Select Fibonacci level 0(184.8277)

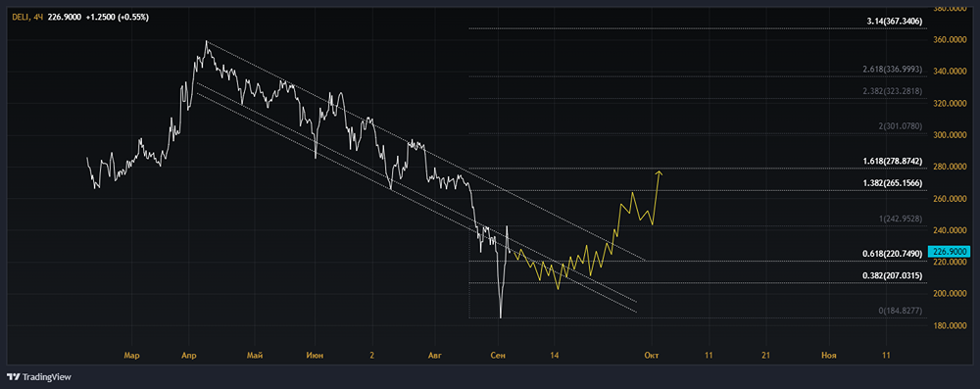coord(900,311)
